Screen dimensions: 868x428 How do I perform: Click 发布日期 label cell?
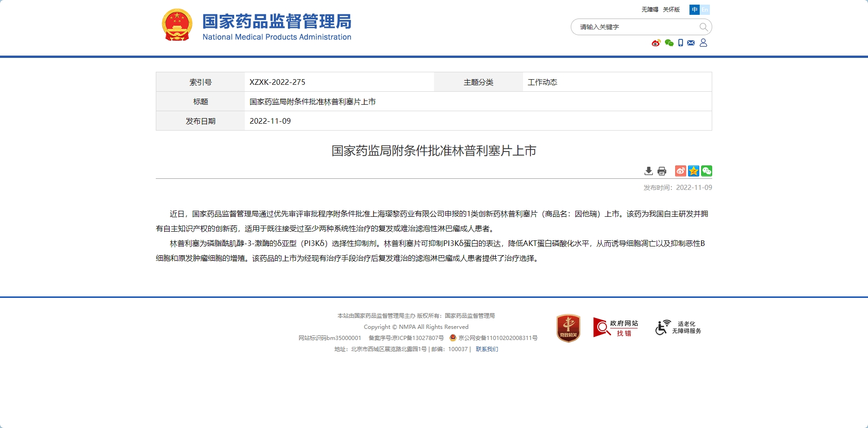200,121
